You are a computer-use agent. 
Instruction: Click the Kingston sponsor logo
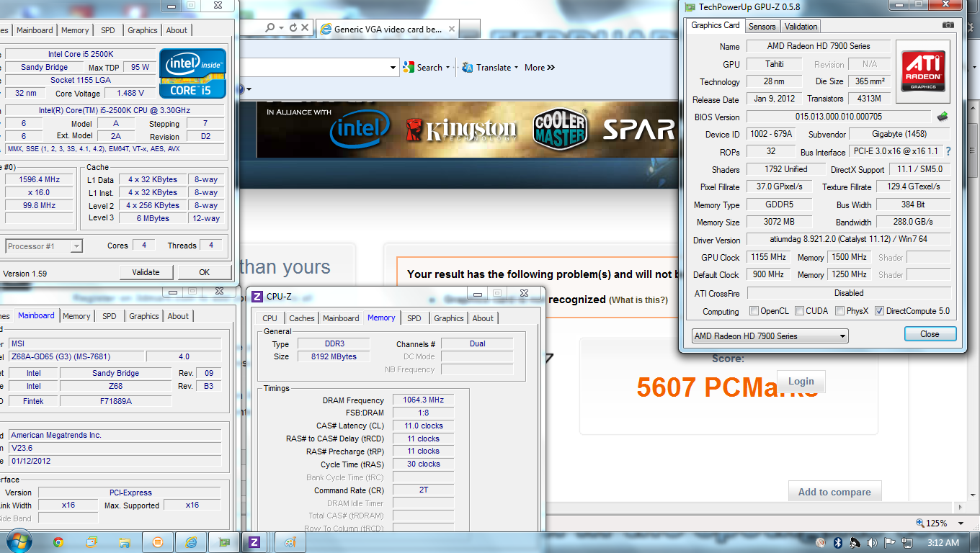click(x=461, y=130)
